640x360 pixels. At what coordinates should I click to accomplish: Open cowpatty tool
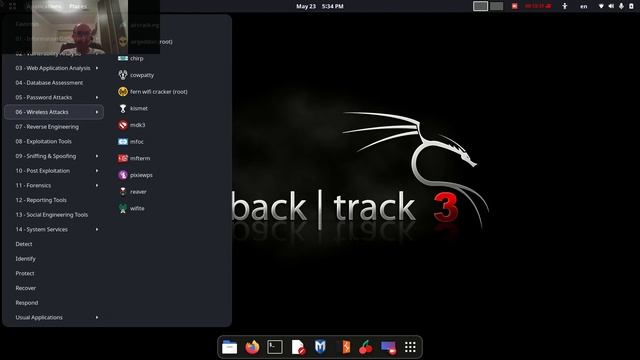pos(136,75)
